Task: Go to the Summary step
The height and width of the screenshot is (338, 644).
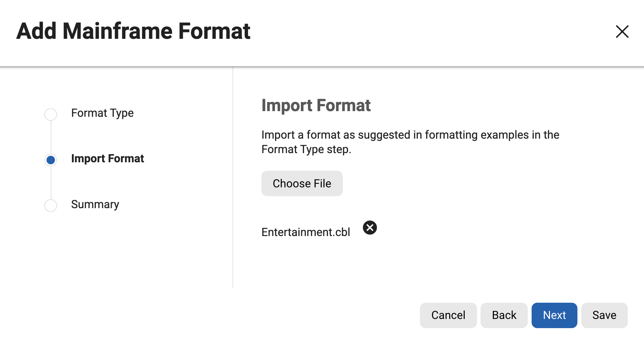Action: click(x=95, y=204)
